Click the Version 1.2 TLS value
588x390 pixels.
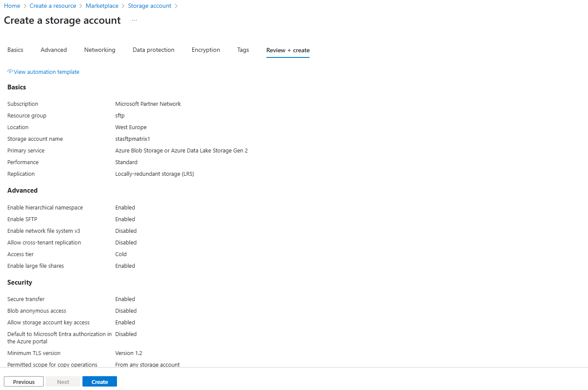click(129, 353)
